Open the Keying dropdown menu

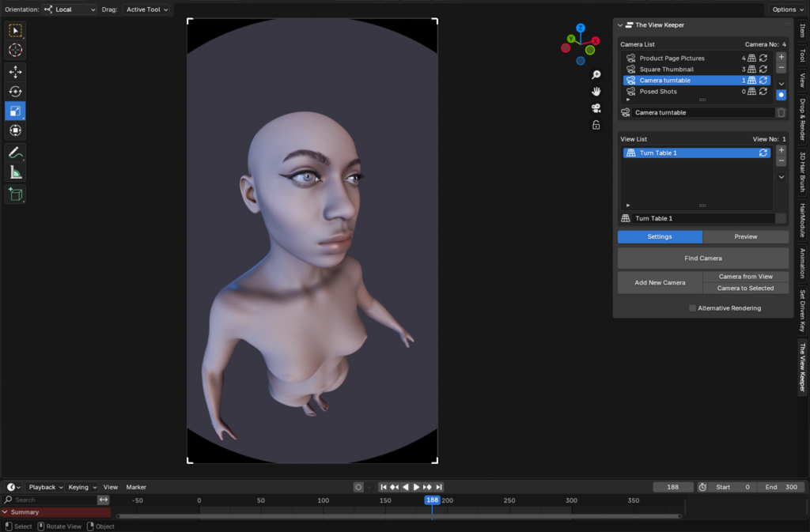pyautogui.click(x=82, y=487)
